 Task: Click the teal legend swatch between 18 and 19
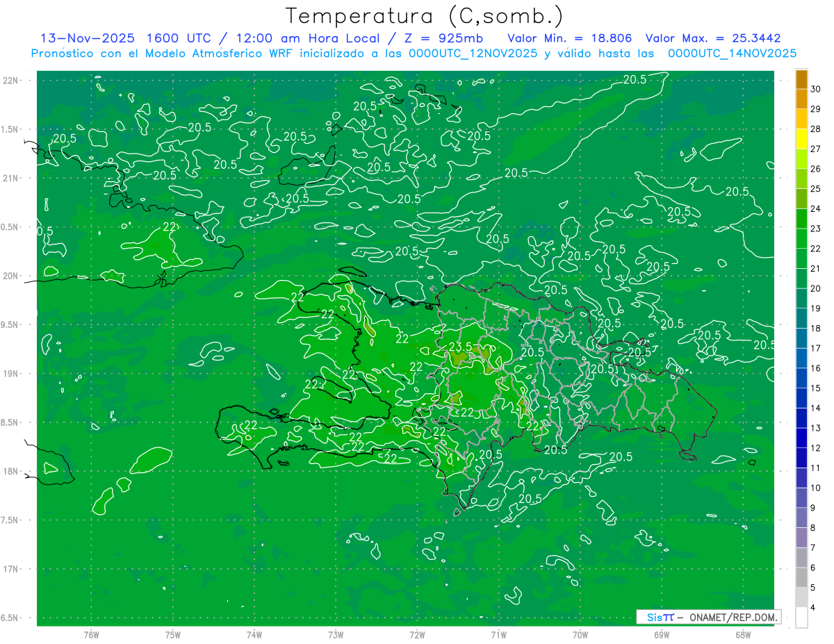[x=801, y=318]
